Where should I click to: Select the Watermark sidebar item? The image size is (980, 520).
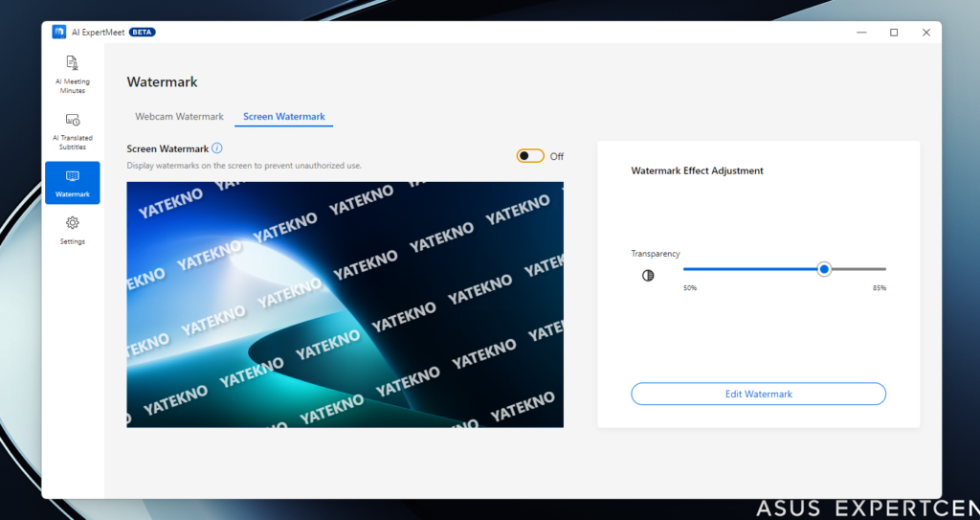point(72,183)
